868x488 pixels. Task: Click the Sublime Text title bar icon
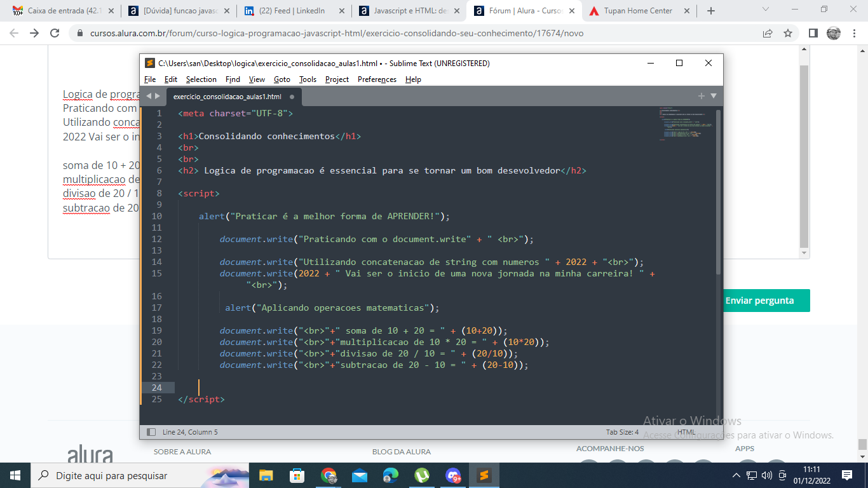tap(150, 63)
